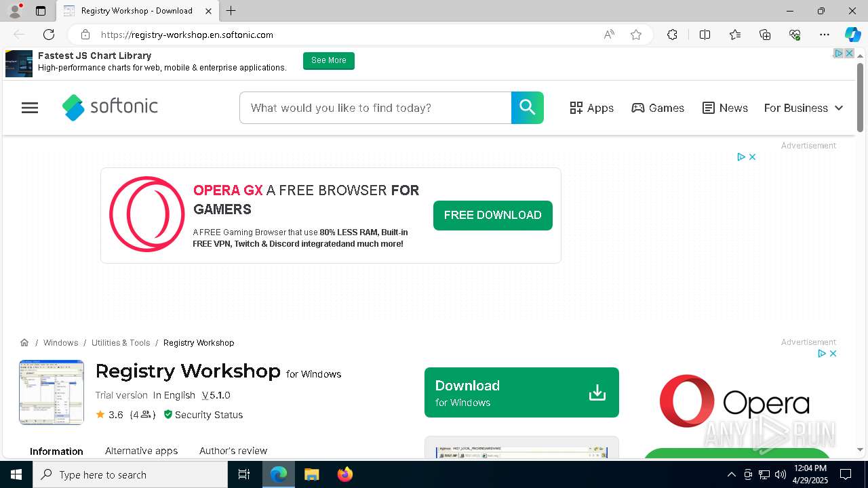Close the Opera GX advertisement
The height and width of the screenshot is (488, 868).
[x=752, y=157]
